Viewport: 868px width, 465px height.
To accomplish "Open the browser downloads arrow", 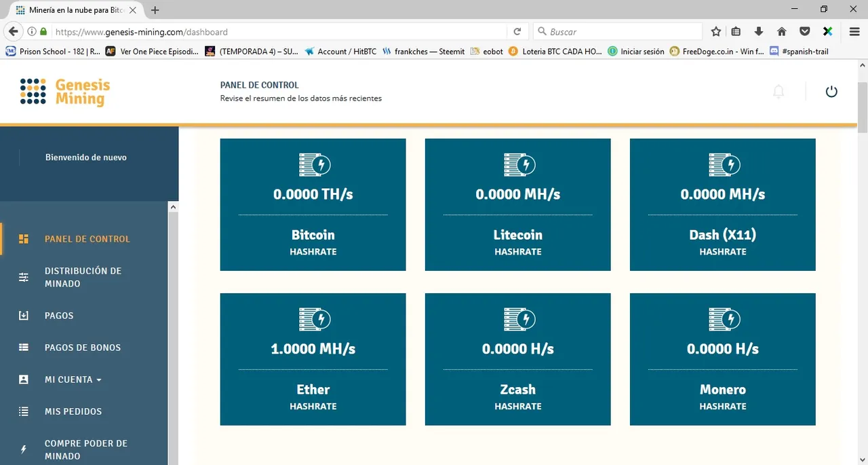I will pos(759,31).
